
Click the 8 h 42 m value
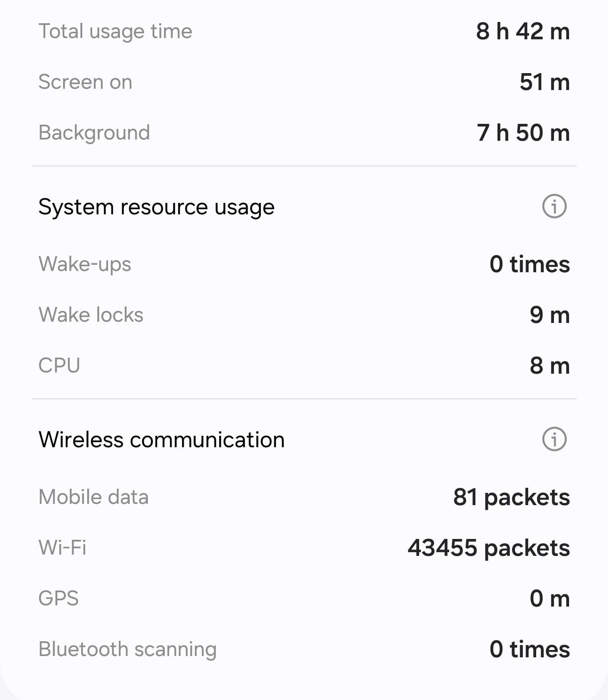(x=523, y=31)
